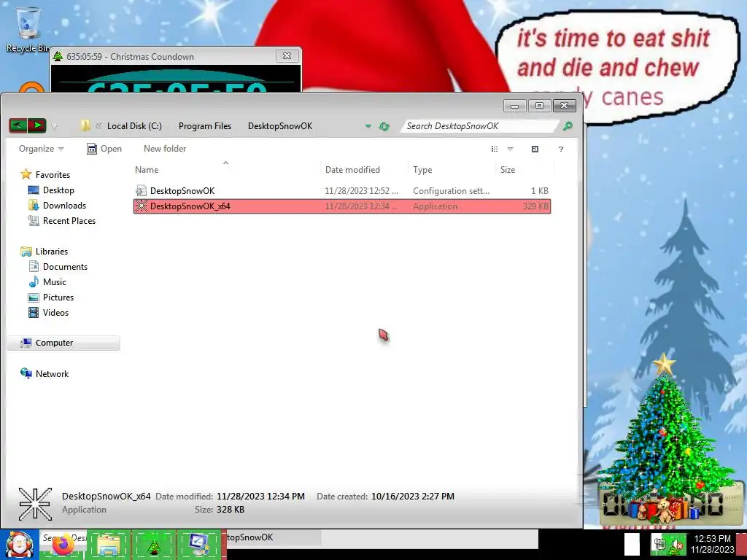Refresh the folder view
Screen dimensions: 747x560
tap(384, 126)
